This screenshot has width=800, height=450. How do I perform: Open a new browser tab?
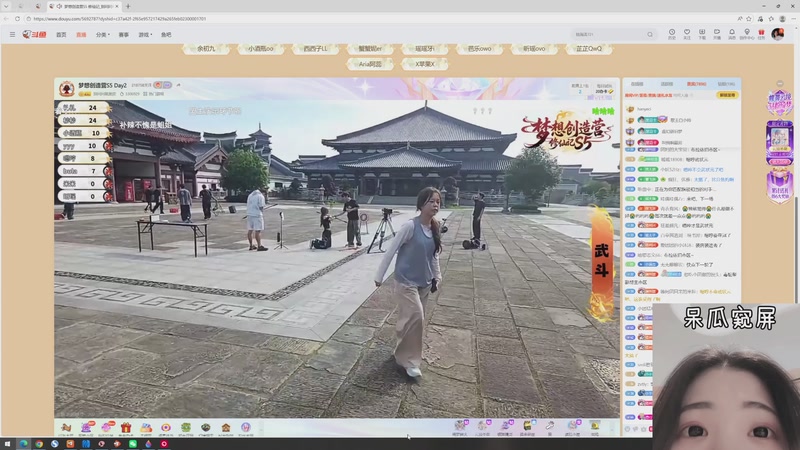click(128, 6)
